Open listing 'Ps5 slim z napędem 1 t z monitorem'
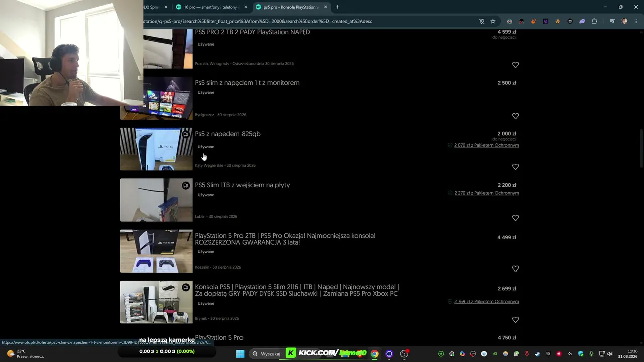The height and width of the screenshot is (362, 644). pos(247,83)
